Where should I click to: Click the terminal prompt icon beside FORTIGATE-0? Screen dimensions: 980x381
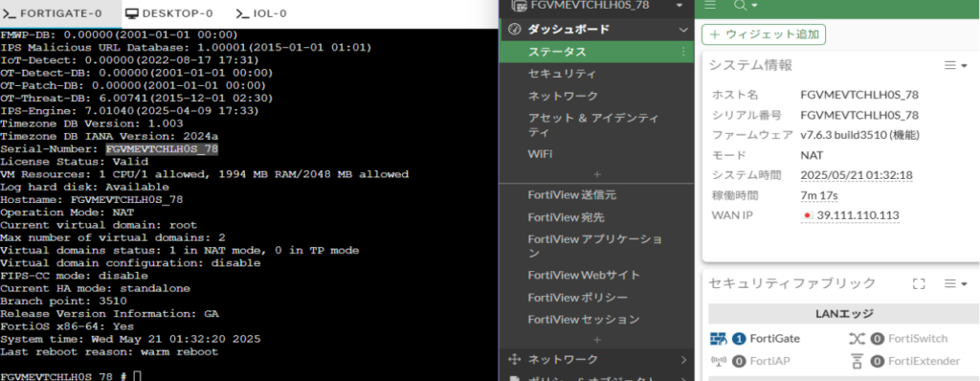coord(10,13)
